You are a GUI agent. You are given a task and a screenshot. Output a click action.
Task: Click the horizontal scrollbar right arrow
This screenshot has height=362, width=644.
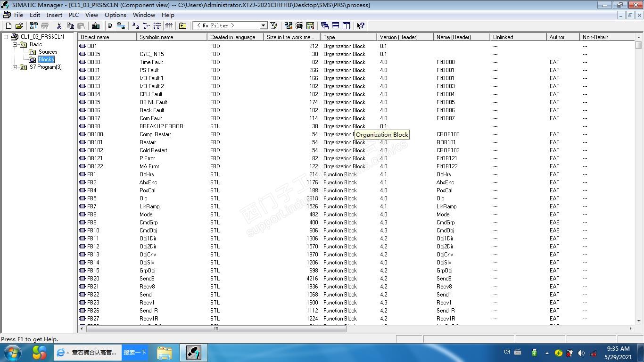click(630, 329)
